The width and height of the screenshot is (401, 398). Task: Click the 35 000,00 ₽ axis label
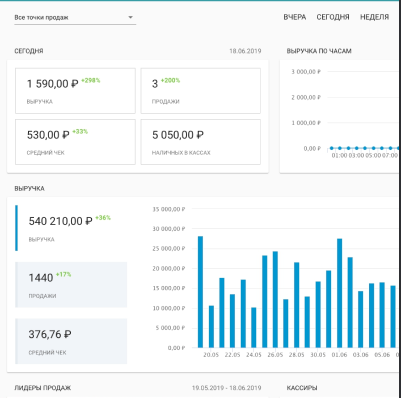(x=169, y=209)
